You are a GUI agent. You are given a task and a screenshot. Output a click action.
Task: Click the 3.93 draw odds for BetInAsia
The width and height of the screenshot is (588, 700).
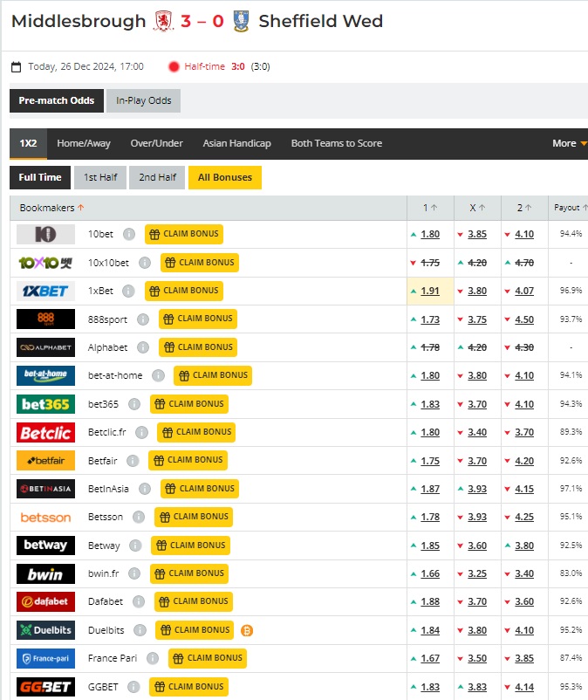click(477, 489)
